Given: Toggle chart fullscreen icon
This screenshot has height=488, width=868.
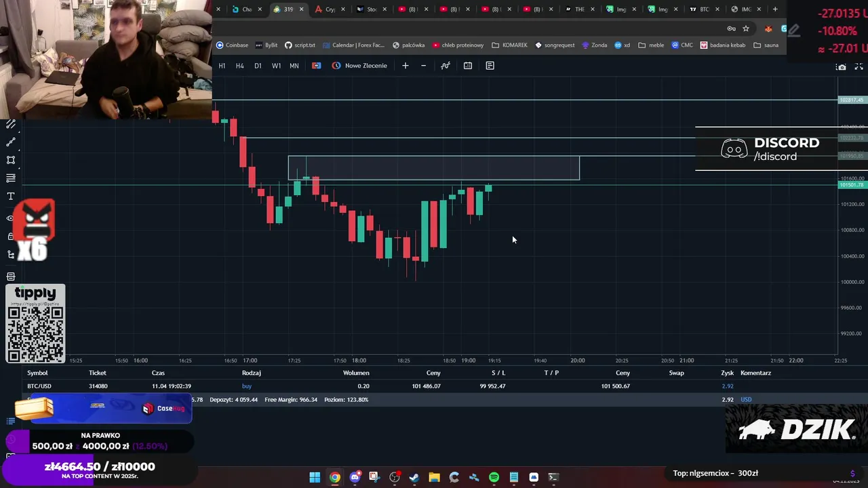Looking at the screenshot, I should click(859, 67).
